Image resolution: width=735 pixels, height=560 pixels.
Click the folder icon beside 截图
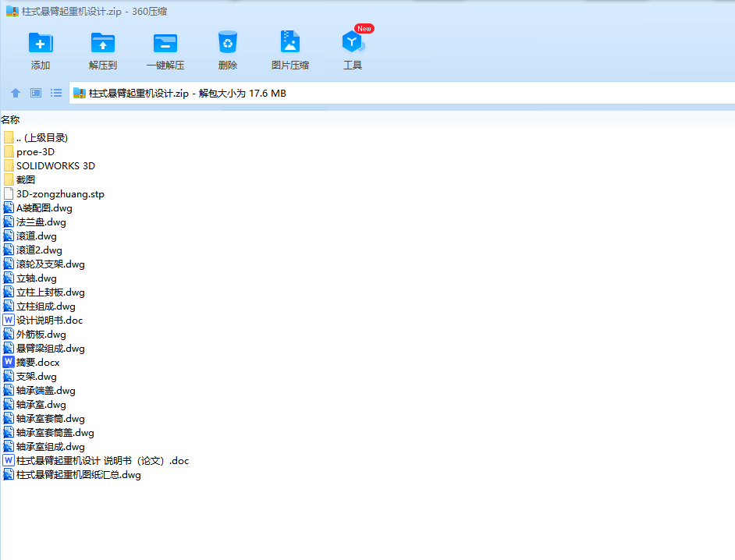click(x=9, y=179)
